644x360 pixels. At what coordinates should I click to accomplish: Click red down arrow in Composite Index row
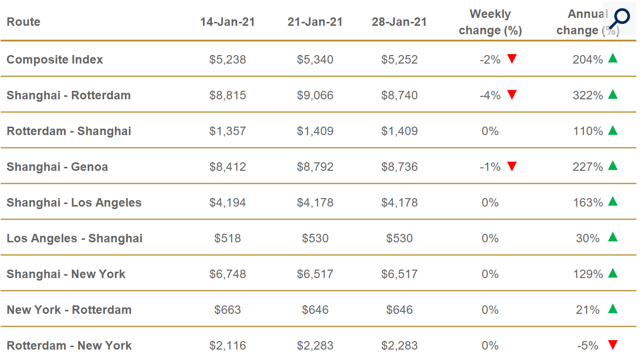(512, 59)
